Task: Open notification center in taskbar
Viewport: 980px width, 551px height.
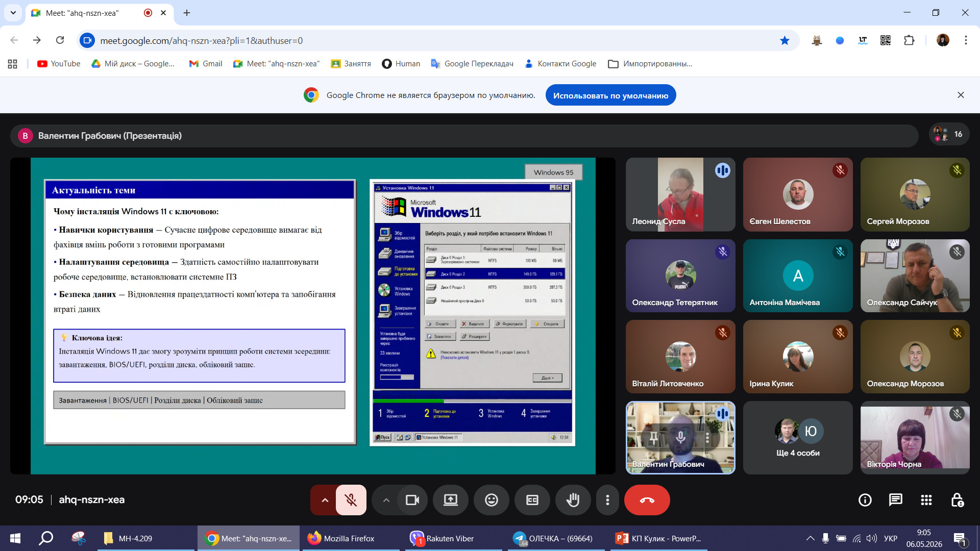Action: [x=960, y=538]
